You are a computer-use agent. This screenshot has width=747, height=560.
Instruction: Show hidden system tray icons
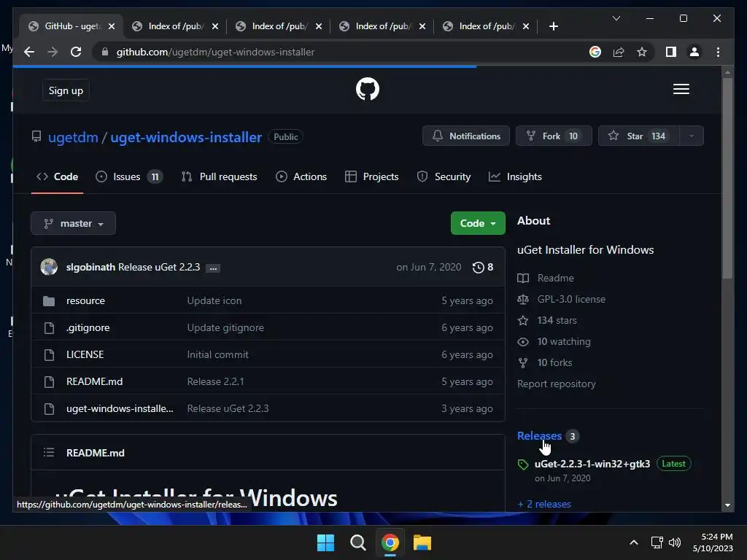tap(634, 542)
